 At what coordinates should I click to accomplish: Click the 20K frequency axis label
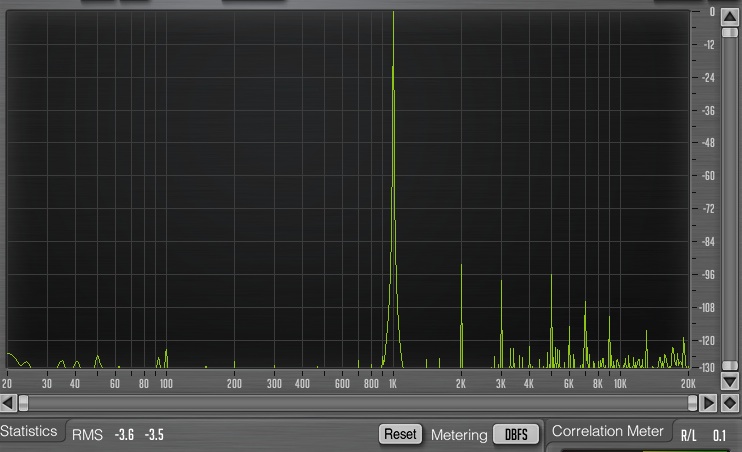[688, 384]
